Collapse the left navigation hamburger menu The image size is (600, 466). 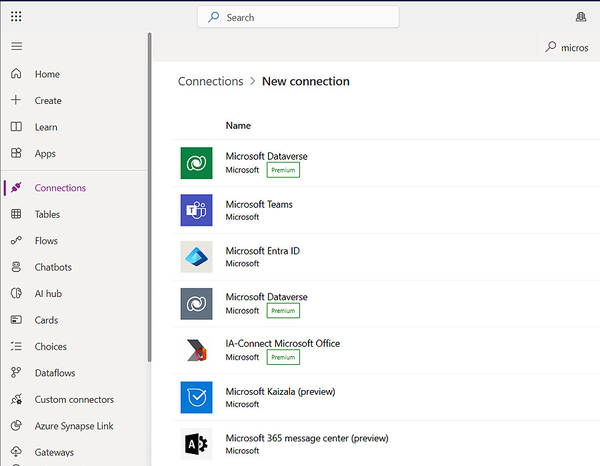[x=16, y=46]
